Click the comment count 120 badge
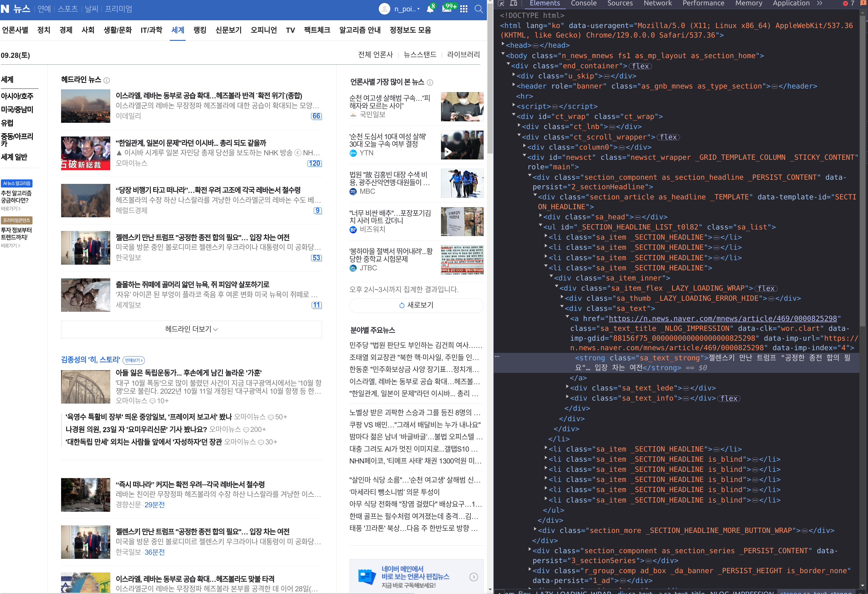The width and height of the screenshot is (868, 594). point(314,164)
